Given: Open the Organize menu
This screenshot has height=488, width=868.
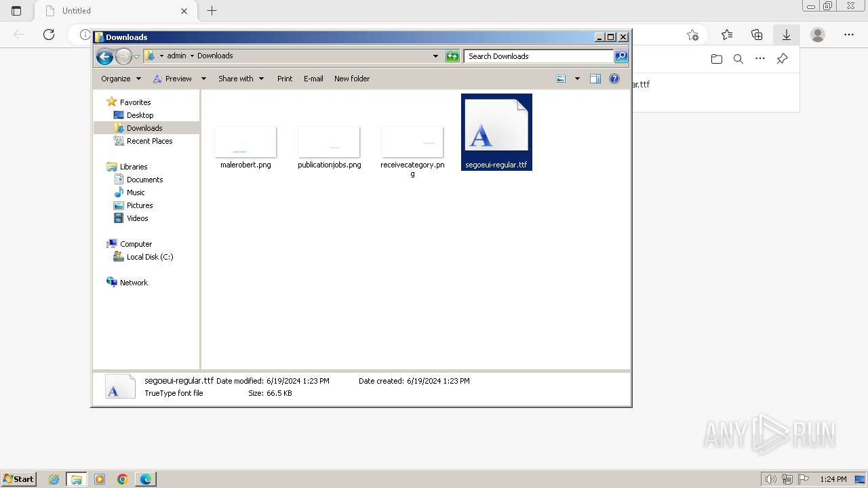Looking at the screenshot, I should click(x=121, y=79).
